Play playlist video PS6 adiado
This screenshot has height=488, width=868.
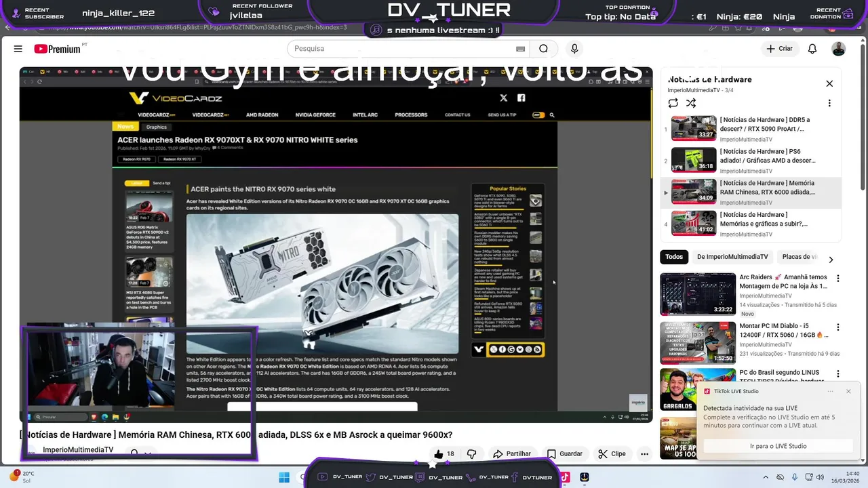coord(751,161)
